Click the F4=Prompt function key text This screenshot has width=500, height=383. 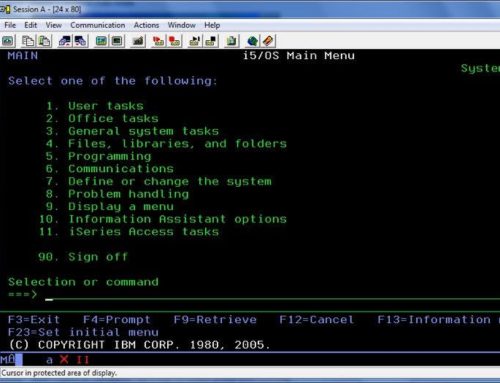[117, 319]
